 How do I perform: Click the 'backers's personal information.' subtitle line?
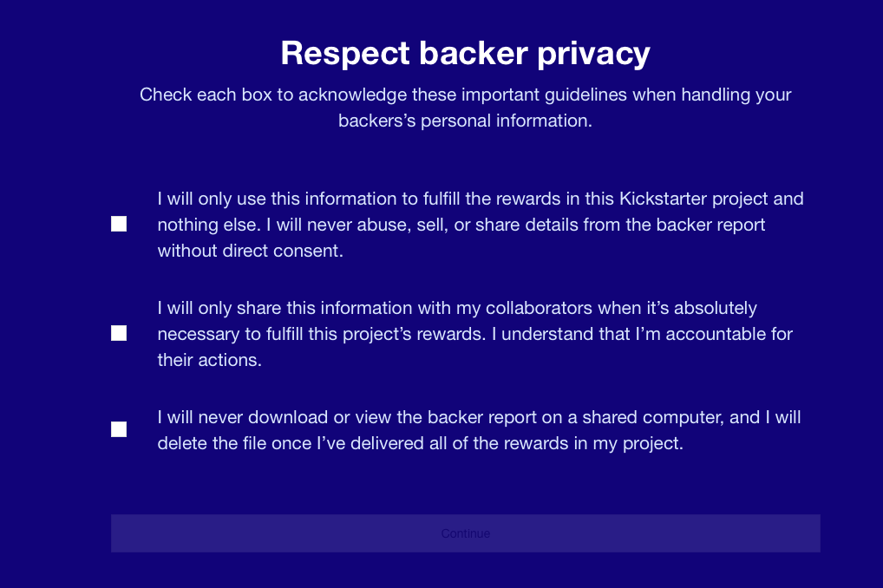pyautogui.click(x=465, y=121)
